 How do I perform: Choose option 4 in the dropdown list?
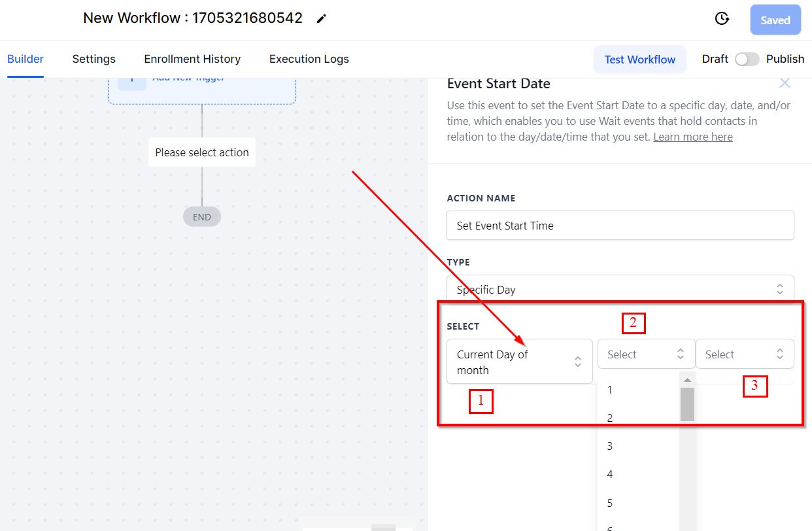(638, 474)
